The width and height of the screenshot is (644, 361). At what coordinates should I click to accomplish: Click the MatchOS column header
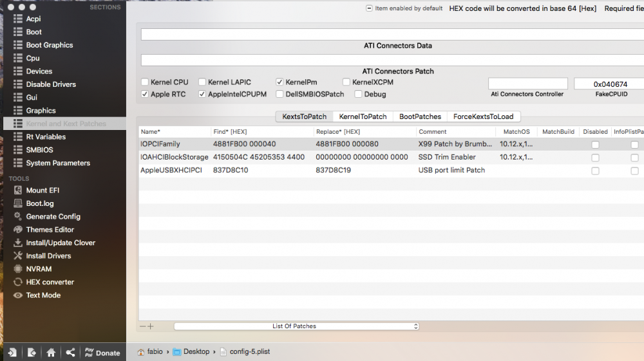click(516, 132)
